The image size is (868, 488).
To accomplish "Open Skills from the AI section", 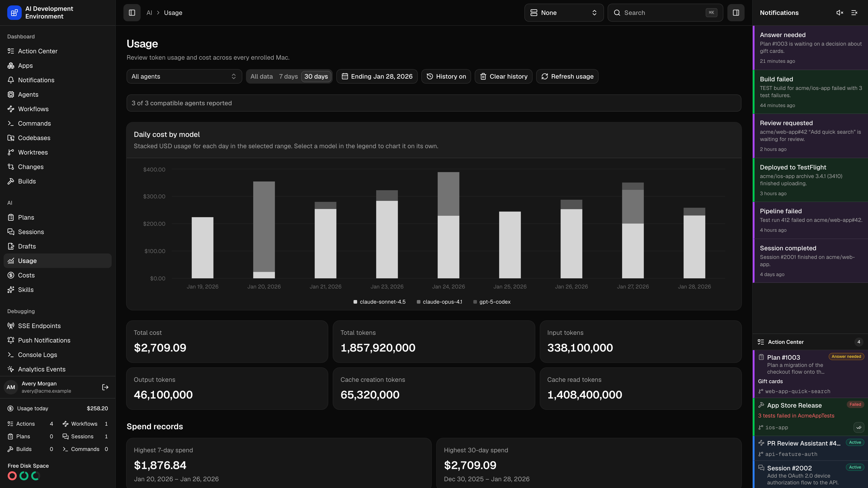I will point(57,290).
